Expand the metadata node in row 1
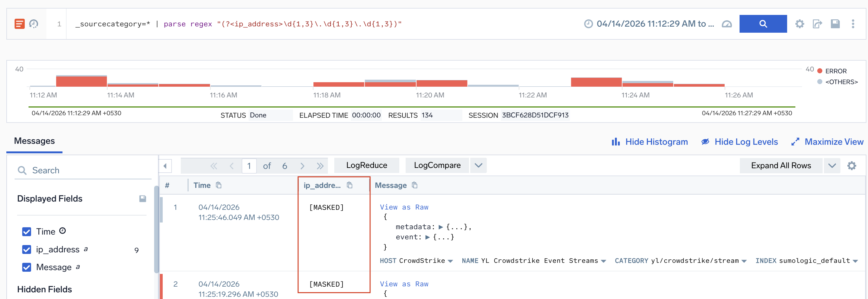Screen dimensions: 868x299 (441, 227)
